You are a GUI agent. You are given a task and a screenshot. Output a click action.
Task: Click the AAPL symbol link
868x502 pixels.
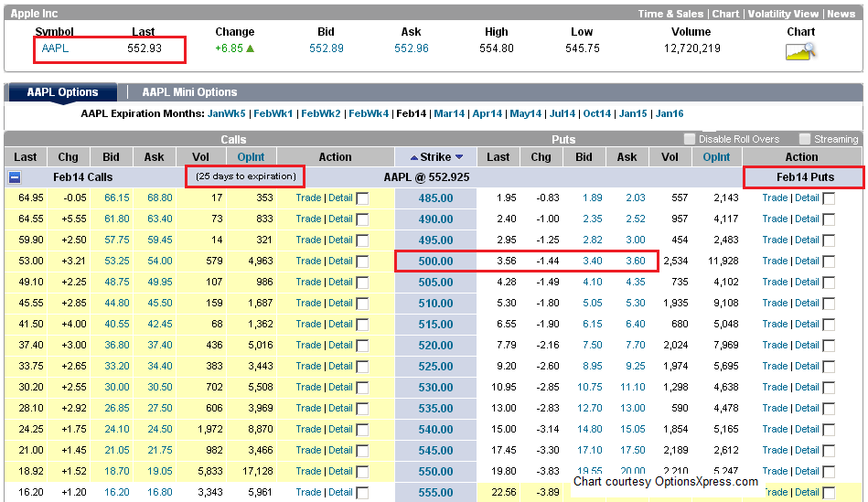(x=55, y=48)
